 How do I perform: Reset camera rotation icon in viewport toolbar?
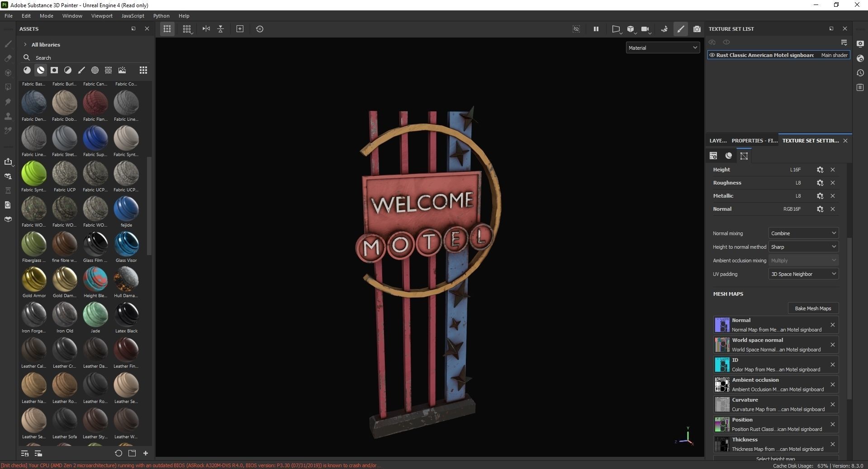[x=260, y=29]
